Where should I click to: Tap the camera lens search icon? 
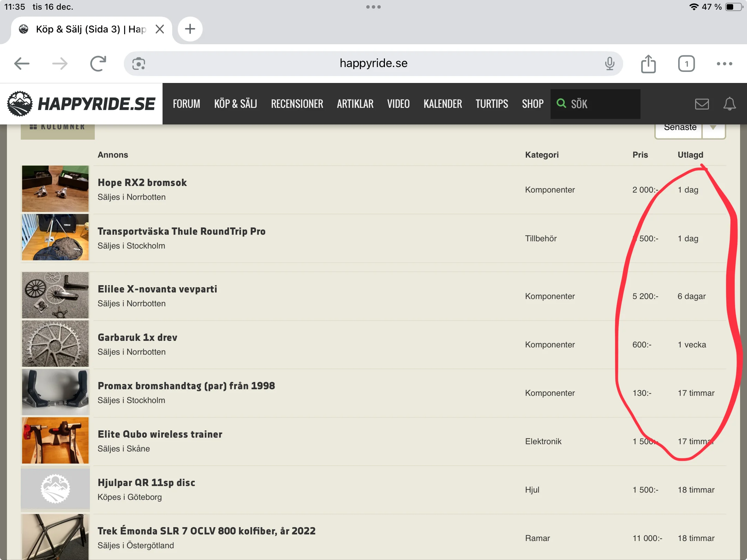pos(139,64)
